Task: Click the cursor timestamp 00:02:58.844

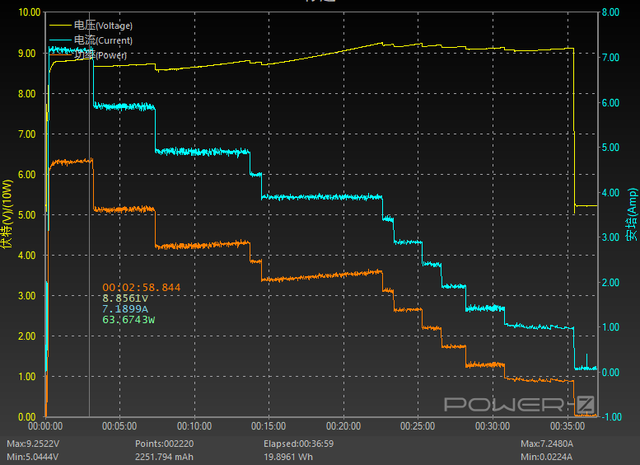Action: 141,287
